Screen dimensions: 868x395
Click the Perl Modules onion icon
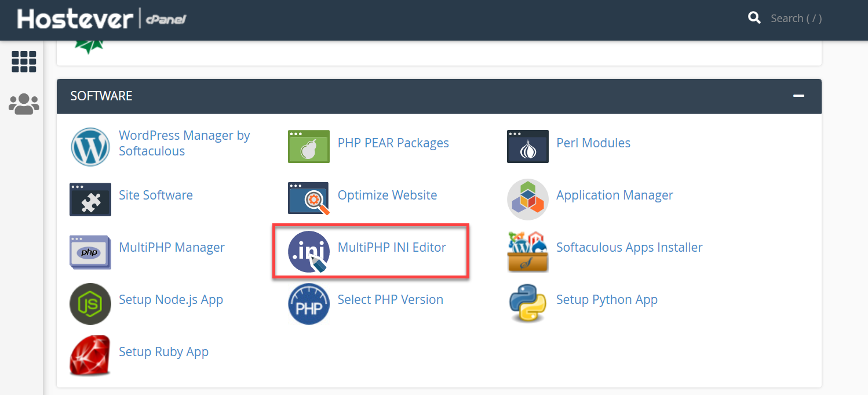pos(527,147)
